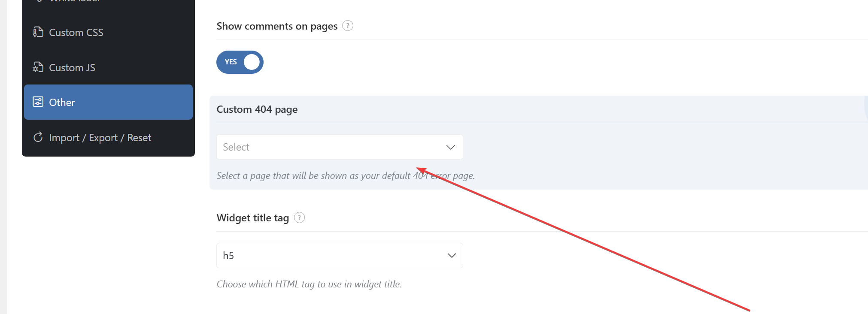
Task: Click chevron arrow in Custom 404 page select
Action: [x=450, y=147]
